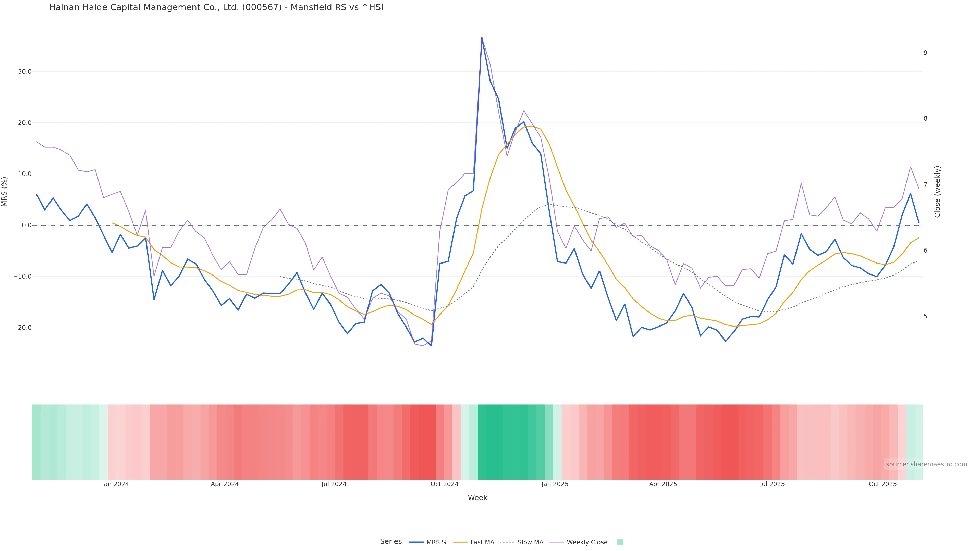
Task: Click the chart title mentioning Hainan Haide
Action: coord(216,7)
